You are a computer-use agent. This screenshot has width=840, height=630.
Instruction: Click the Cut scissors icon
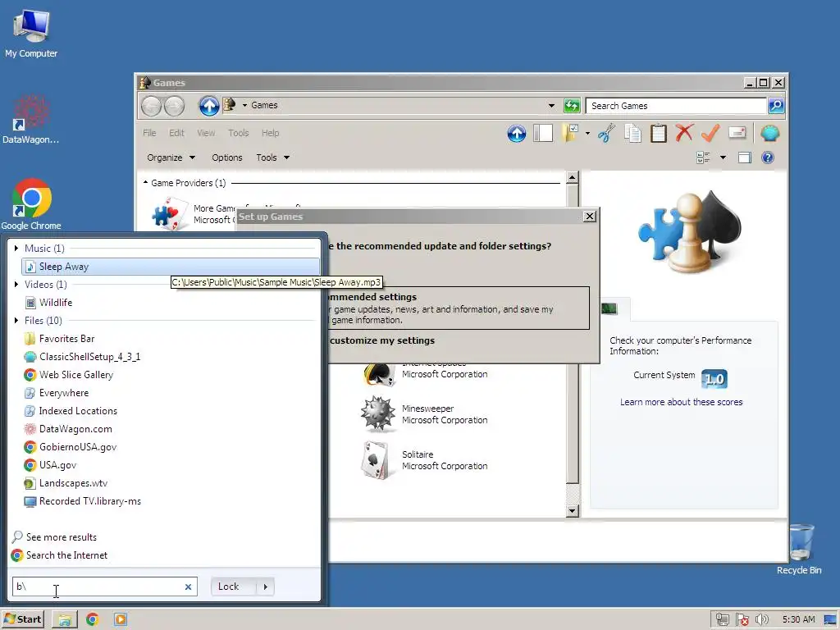(606, 133)
